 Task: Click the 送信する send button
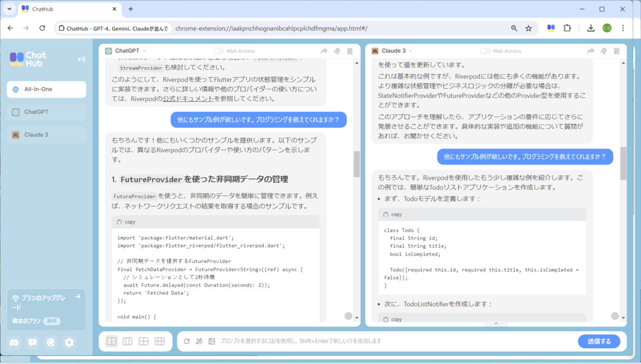click(599, 341)
